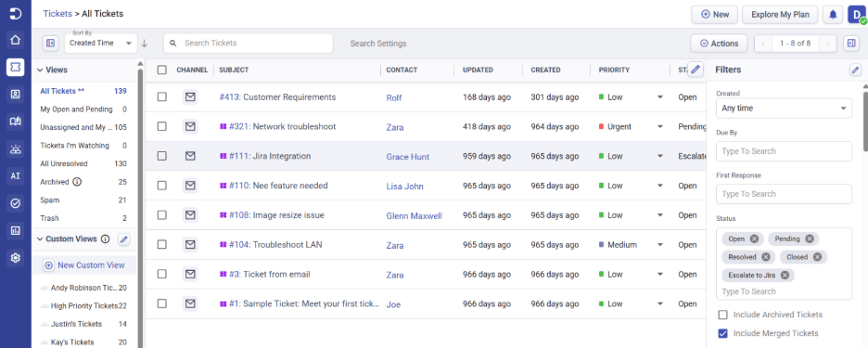Check the box for ticket #413
Screen dimensions: 868x348
click(x=161, y=97)
